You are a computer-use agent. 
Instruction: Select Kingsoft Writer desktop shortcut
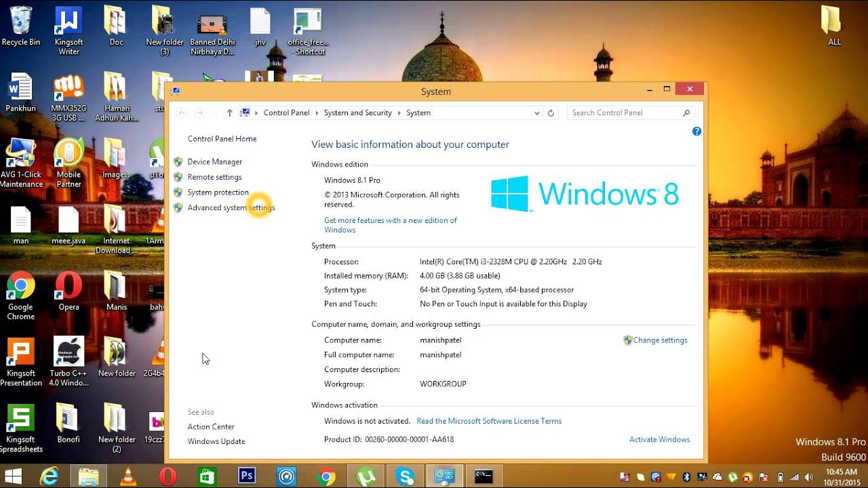click(x=68, y=31)
